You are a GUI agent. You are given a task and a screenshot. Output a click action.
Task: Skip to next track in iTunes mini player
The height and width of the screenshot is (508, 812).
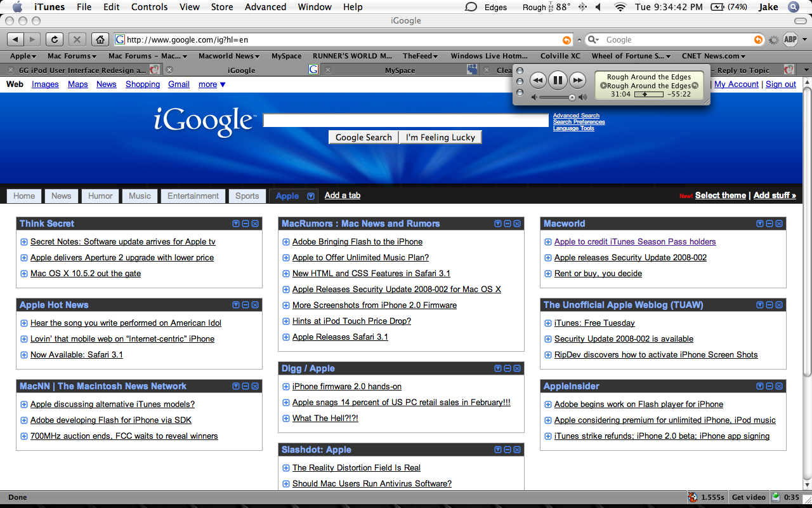577,80
